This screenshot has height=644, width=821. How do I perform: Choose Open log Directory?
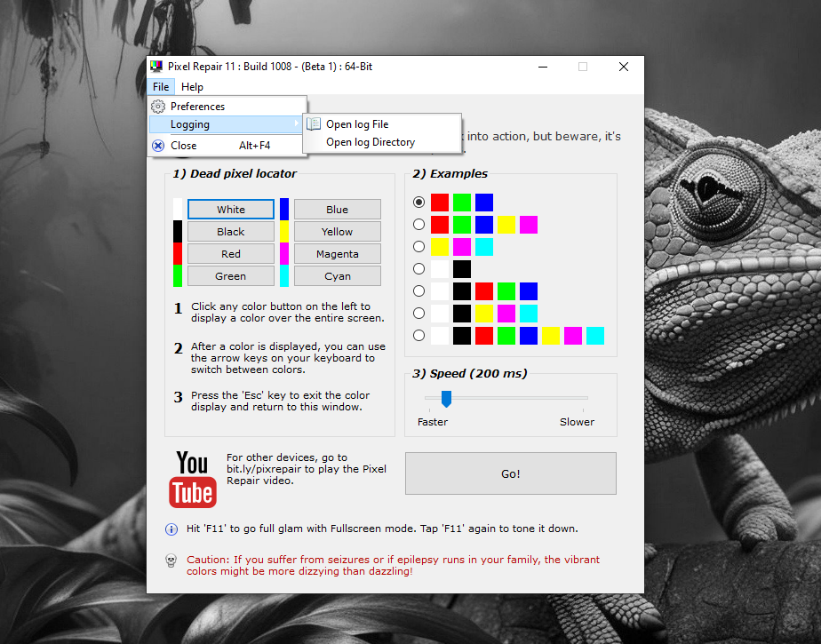click(371, 142)
